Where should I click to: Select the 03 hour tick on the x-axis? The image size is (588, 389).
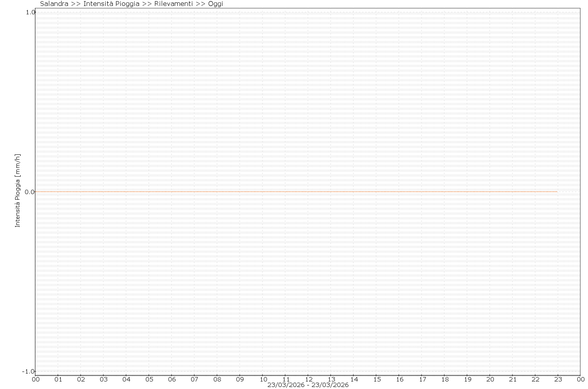click(x=103, y=379)
